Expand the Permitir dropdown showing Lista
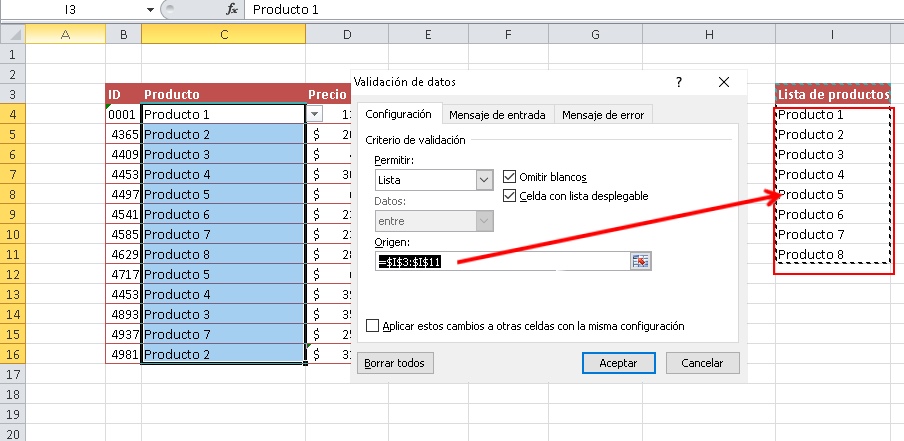The image size is (904, 441). tap(485, 180)
